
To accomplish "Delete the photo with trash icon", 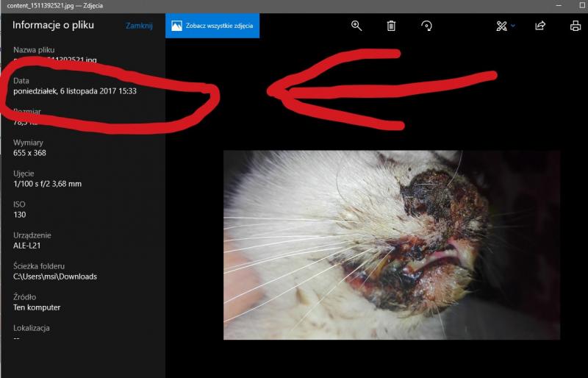I will (x=391, y=26).
